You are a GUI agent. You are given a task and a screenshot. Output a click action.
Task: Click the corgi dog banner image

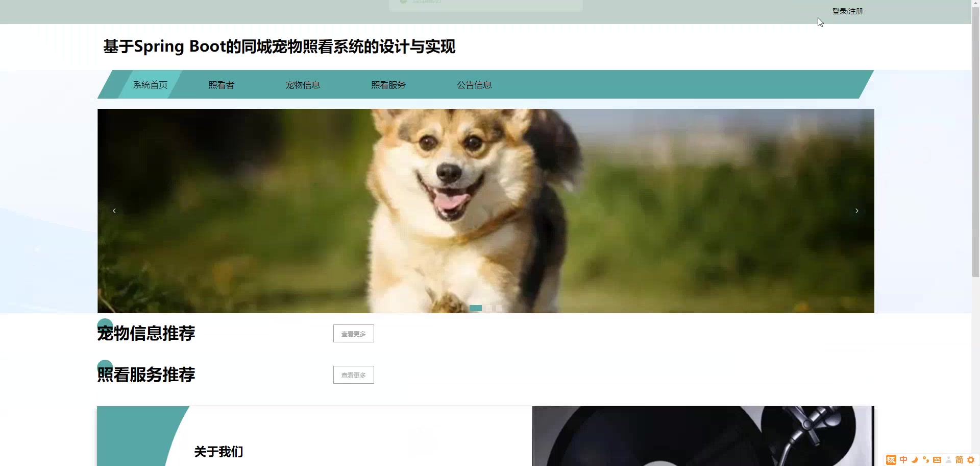[x=486, y=211]
